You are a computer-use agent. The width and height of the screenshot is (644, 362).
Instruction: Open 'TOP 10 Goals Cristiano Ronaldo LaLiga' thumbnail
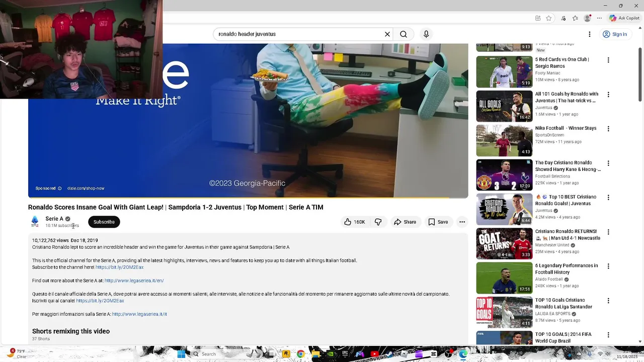pyautogui.click(x=504, y=312)
